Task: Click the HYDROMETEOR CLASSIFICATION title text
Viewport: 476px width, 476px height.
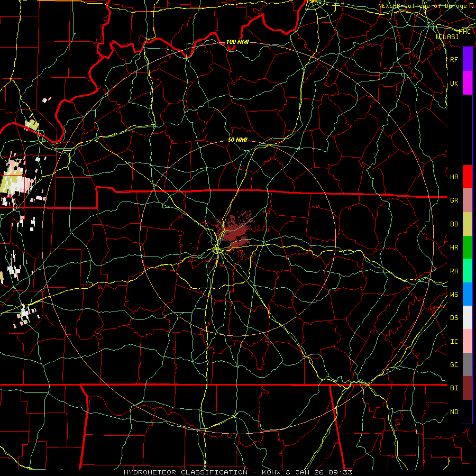Action: tap(186, 472)
